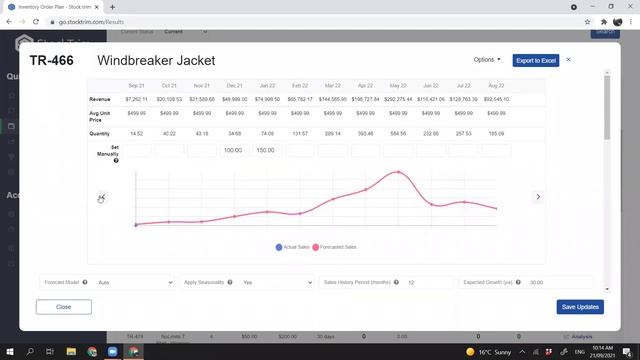Show Apply Seasonality help icon

coord(230,282)
